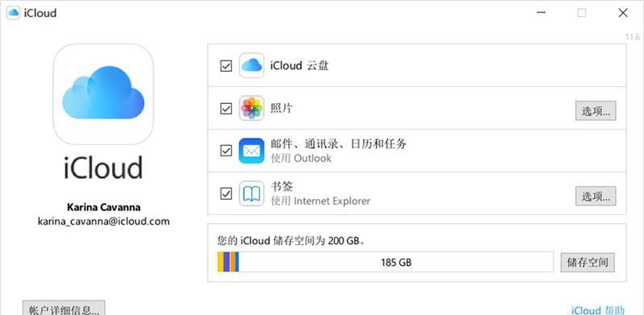Click the Mail envelope icon
Screen dimensions: 644x315
(x=251, y=151)
